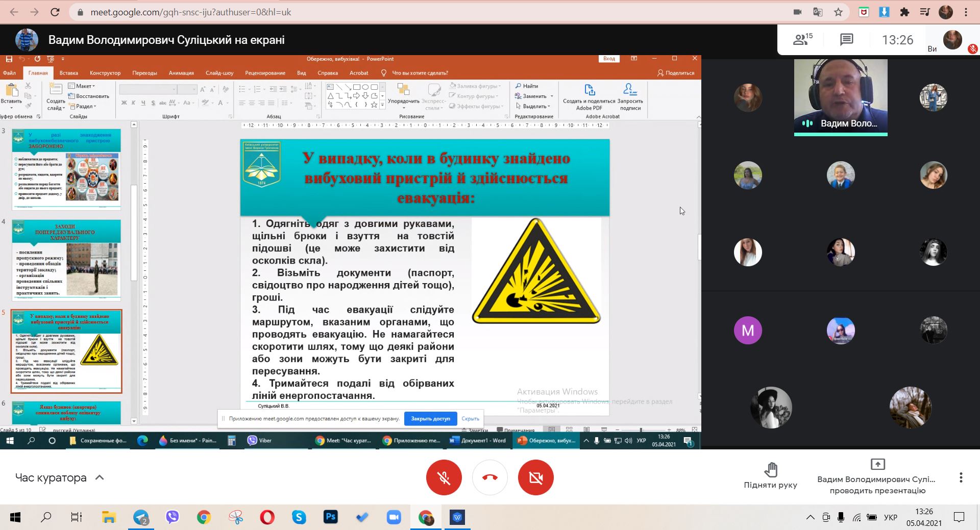
Task: Raise hand with Підняти руку button
Action: coord(770,475)
